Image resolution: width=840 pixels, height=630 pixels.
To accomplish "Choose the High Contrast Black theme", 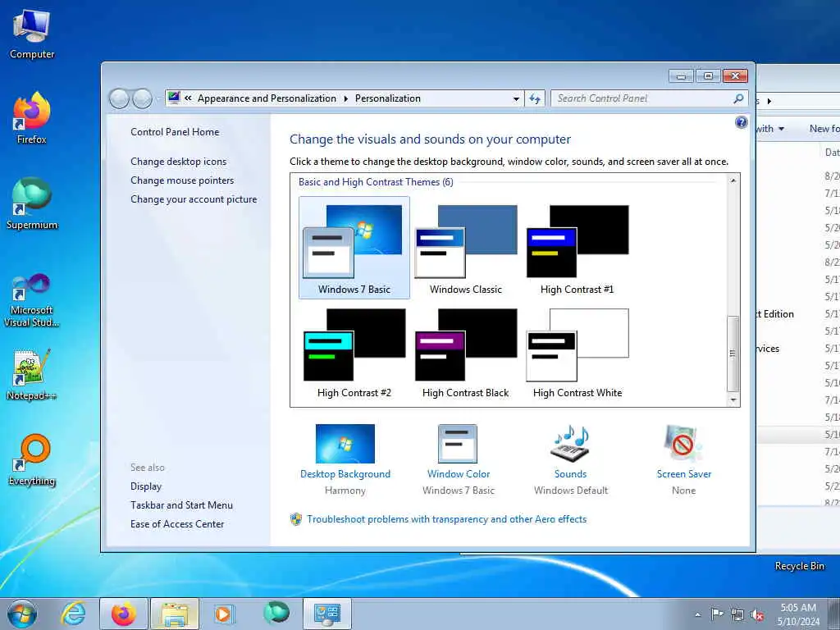I will 466,353.
